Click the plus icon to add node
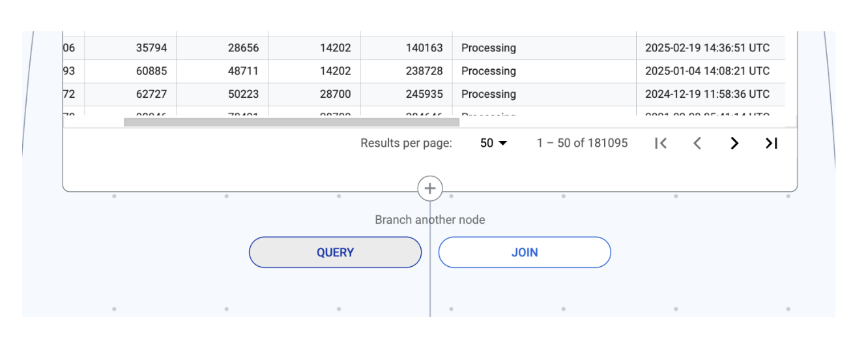 point(430,189)
